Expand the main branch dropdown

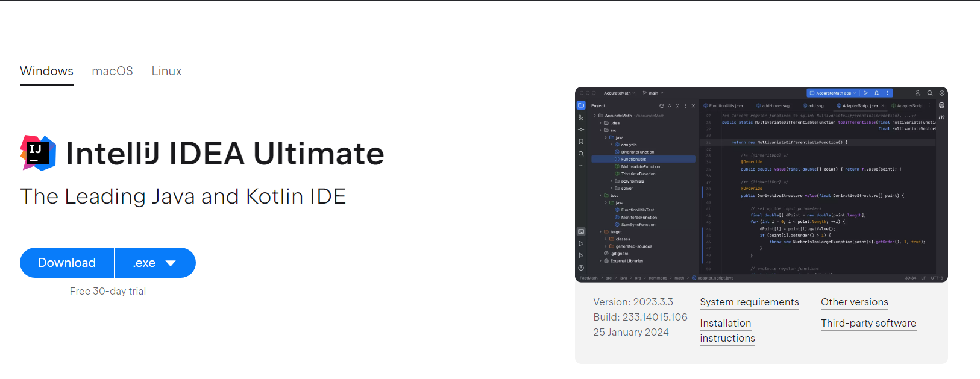tap(653, 93)
